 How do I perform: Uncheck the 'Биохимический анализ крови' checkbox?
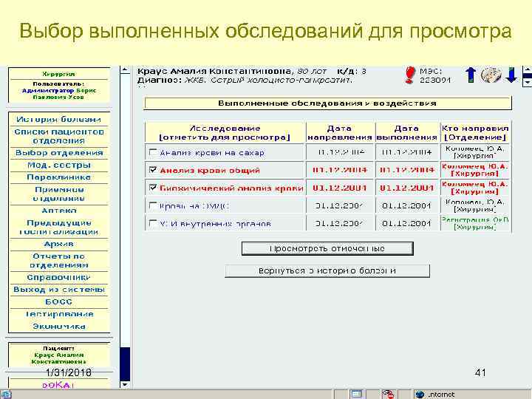153,187
